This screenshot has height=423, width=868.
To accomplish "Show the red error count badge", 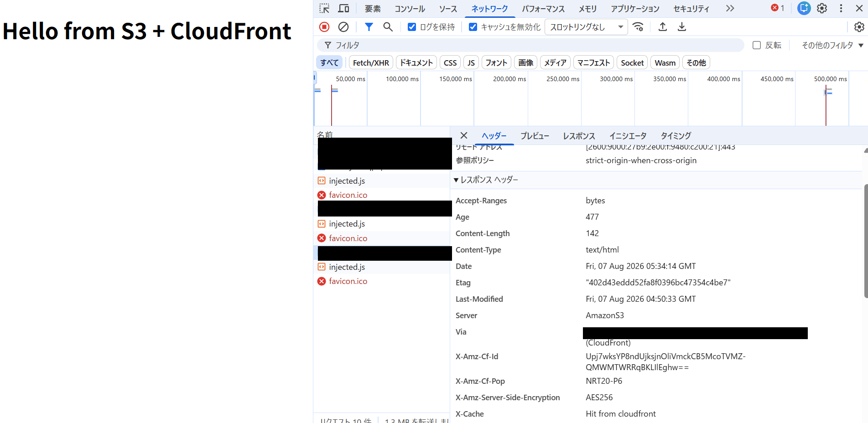I will click(778, 8).
